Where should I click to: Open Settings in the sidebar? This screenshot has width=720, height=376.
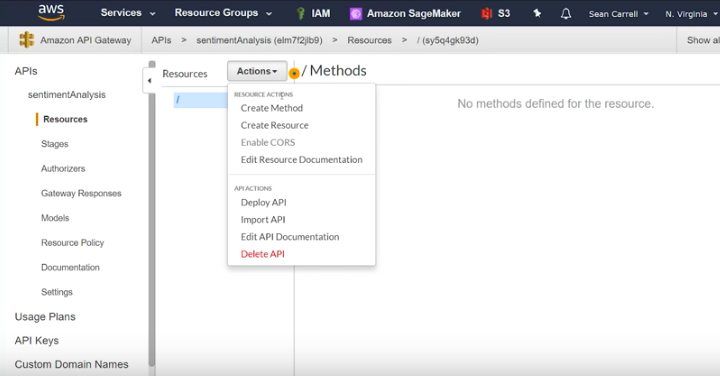[57, 292]
